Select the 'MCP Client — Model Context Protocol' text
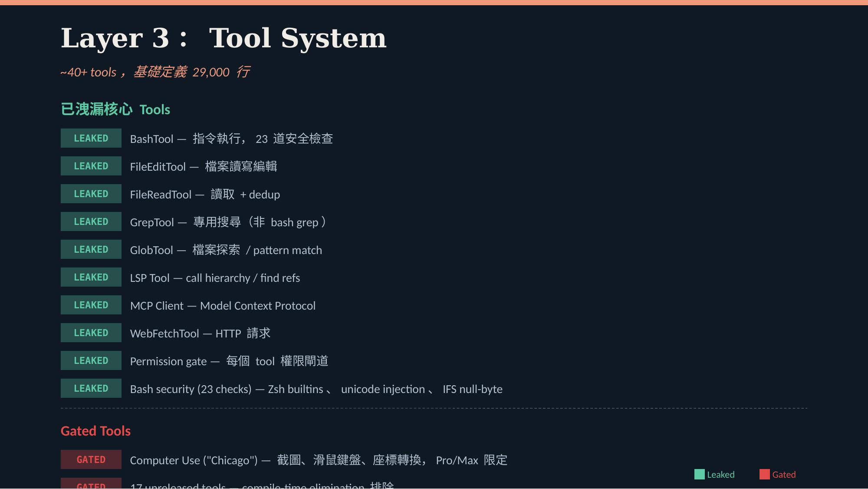868x489 pixels. click(x=223, y=306)
